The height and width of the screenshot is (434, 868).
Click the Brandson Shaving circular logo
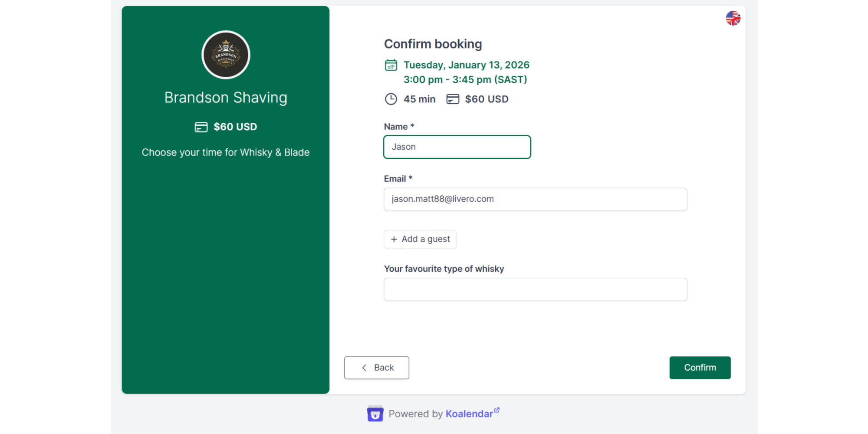point(226,55)
